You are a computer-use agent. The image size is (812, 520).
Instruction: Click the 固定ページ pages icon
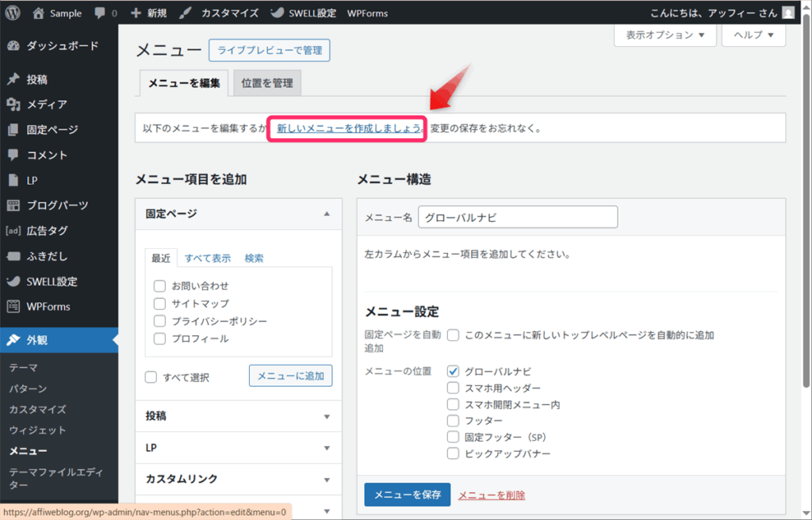(13, 129)
